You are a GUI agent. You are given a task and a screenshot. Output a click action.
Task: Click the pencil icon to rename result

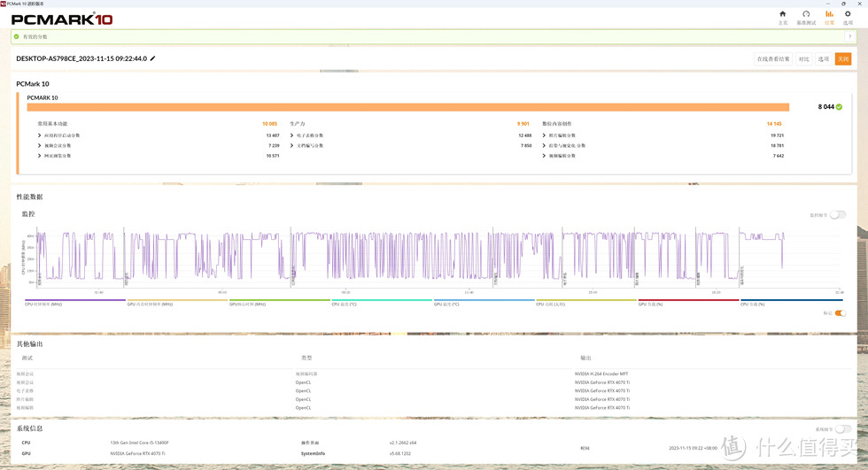[152, 58]
